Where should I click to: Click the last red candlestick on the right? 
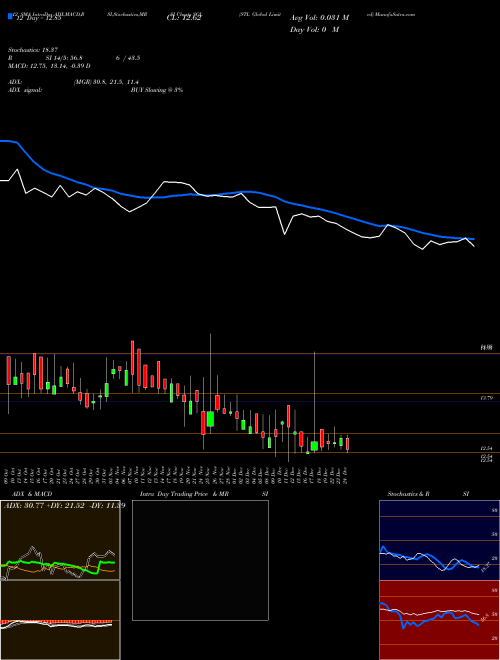click(348, 444)
